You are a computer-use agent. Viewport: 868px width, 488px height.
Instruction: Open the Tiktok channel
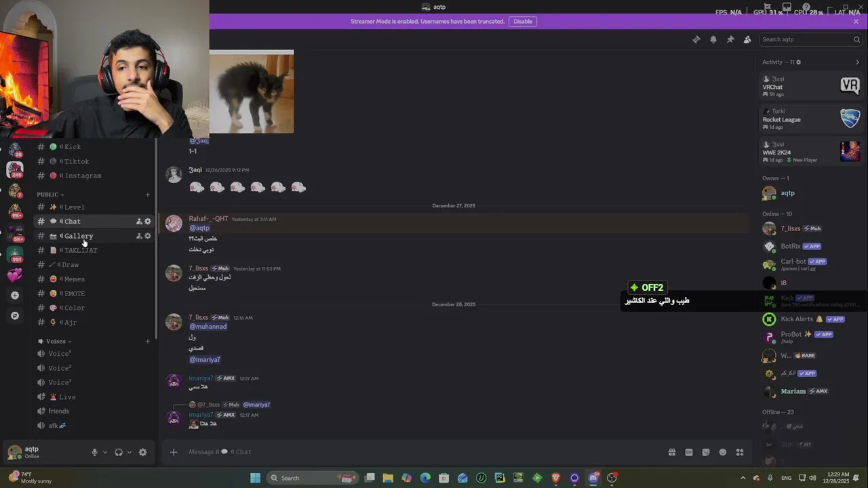pyautogui.click(x=94, y=161)
